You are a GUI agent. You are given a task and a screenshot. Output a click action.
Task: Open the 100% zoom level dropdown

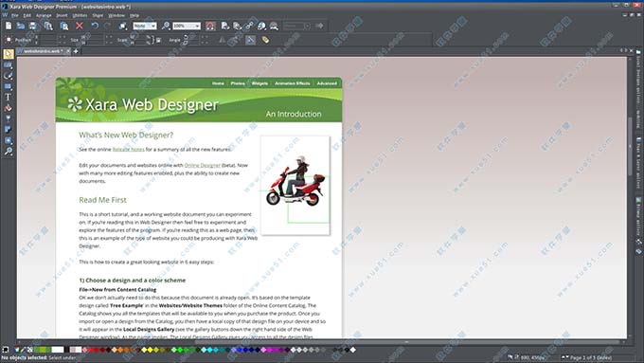(187, 26)
